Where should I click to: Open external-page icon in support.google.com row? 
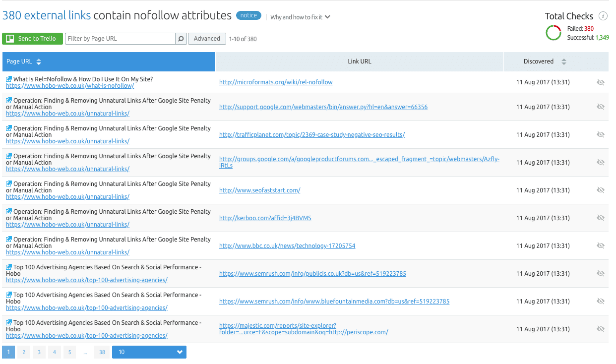(x=9, y=100)
